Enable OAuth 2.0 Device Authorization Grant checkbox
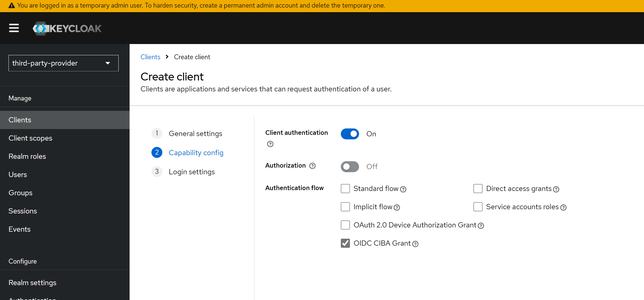The width and height of the screenshot is (644, 300). click(x=345, y=225)
